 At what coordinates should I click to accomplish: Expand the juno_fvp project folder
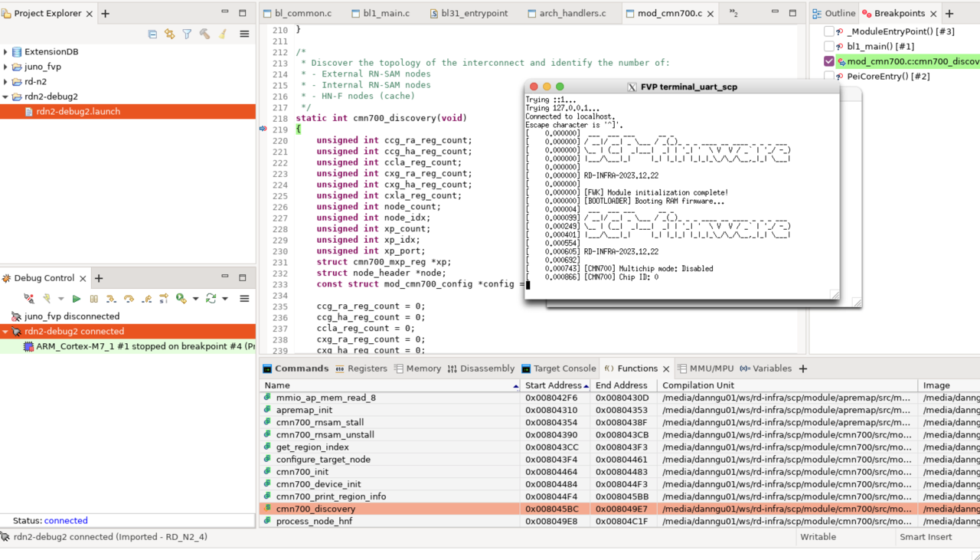[x=6, y=67]
